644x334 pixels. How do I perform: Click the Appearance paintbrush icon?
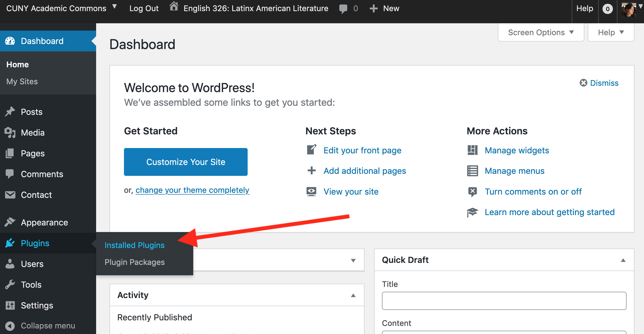(x=10, y=222)
